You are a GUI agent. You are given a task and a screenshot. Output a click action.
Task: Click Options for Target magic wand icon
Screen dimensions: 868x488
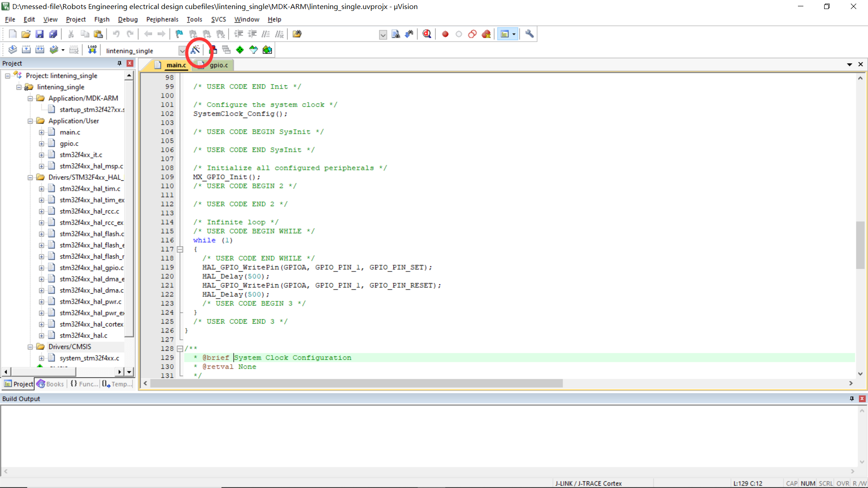[x=195, y=50]
